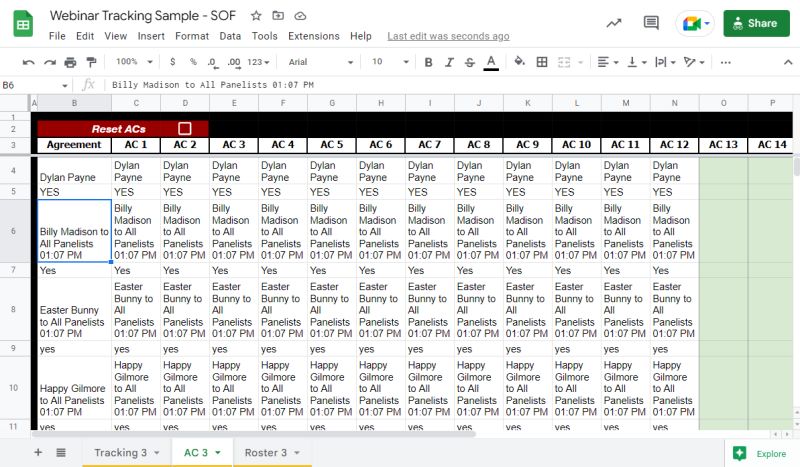This screenshot has width=800, height=467.
Task: Open the name box dropdown arrow
Action: coord(65,85)
